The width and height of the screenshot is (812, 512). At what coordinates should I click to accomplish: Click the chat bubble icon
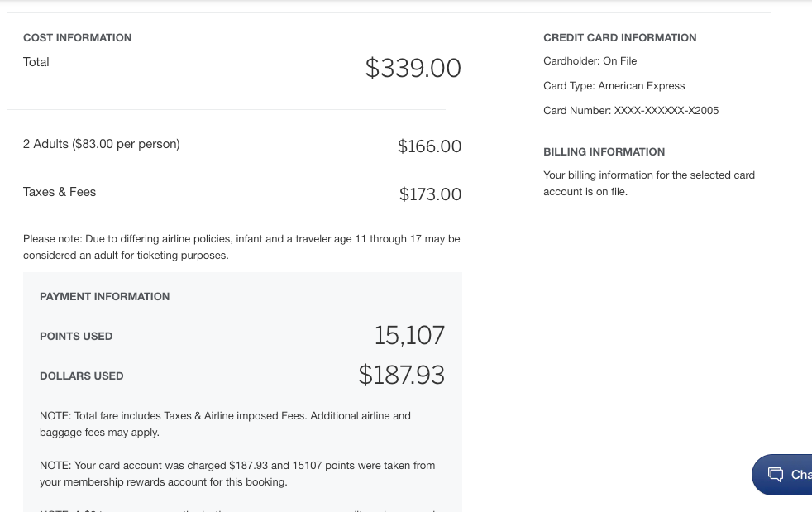tap(775, 475)
